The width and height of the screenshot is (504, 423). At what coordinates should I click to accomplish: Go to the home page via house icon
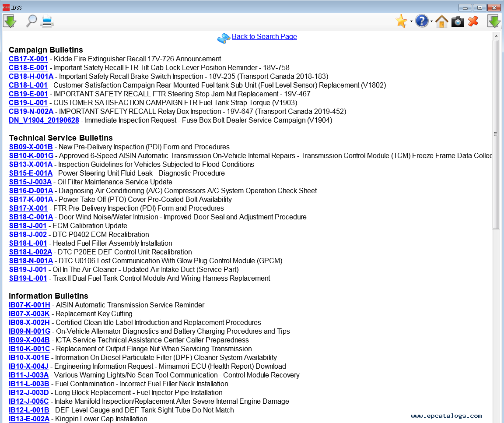(441, 21)
